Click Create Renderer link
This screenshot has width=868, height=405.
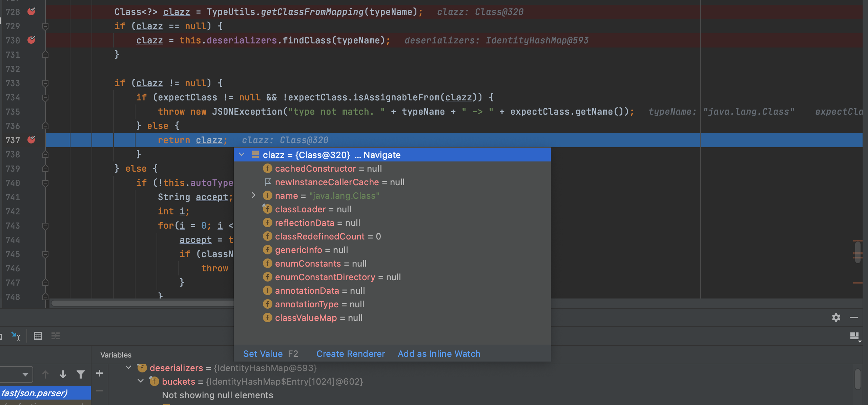351,354
